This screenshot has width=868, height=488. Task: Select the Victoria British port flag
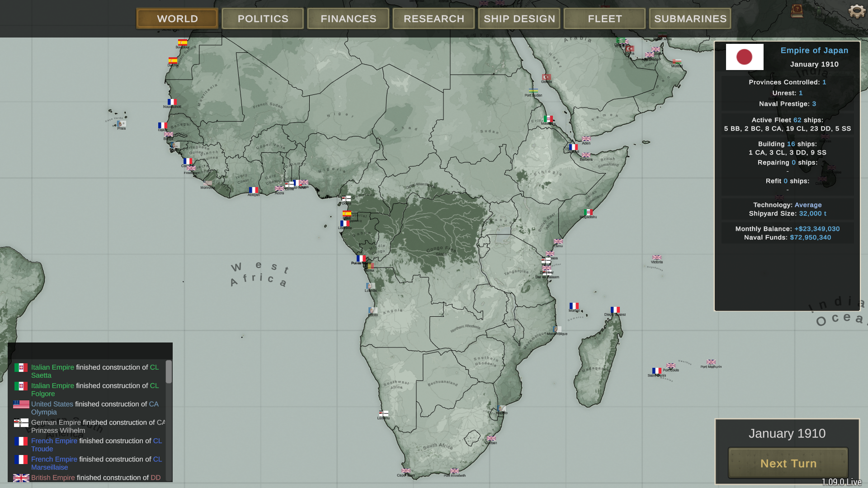(657, 258)
